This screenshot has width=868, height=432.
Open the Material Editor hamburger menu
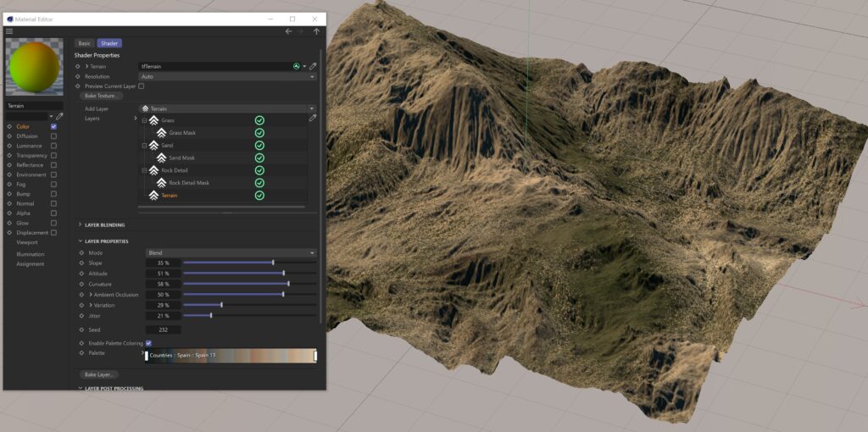click(x=9, y=31)
